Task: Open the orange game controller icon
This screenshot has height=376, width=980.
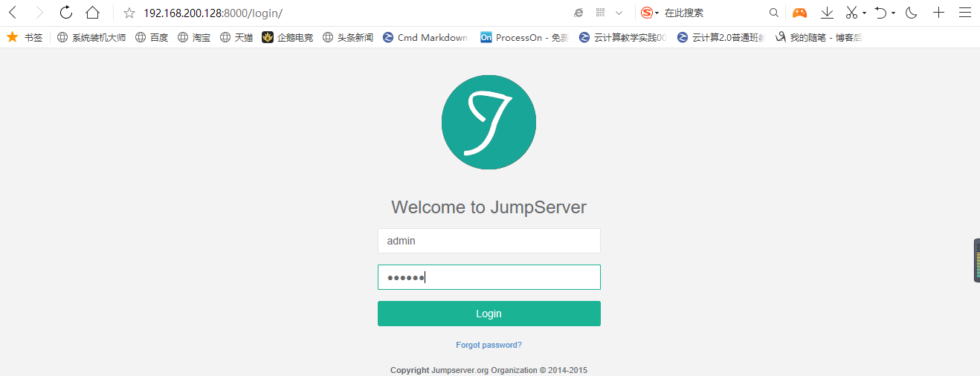Action: [799, 13]
